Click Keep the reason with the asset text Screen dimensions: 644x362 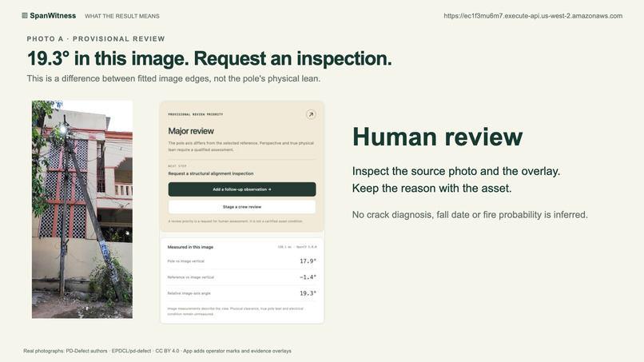[431, 189]
